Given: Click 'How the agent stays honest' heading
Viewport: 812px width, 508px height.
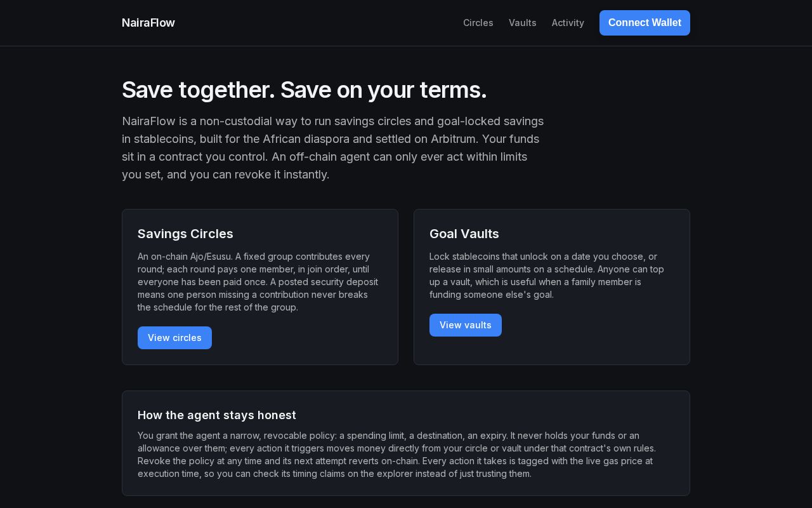Looking at the screenshot, I should [x=217, y=415].
